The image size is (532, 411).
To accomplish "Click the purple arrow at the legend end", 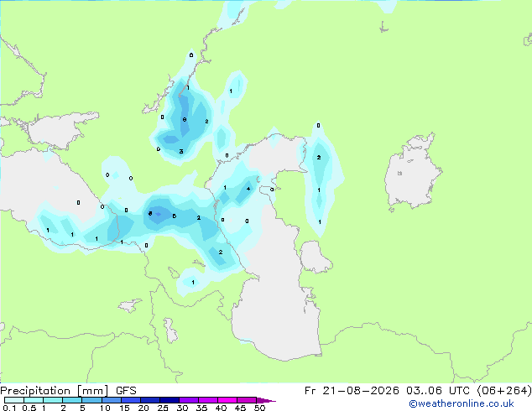I will (266, 400).
